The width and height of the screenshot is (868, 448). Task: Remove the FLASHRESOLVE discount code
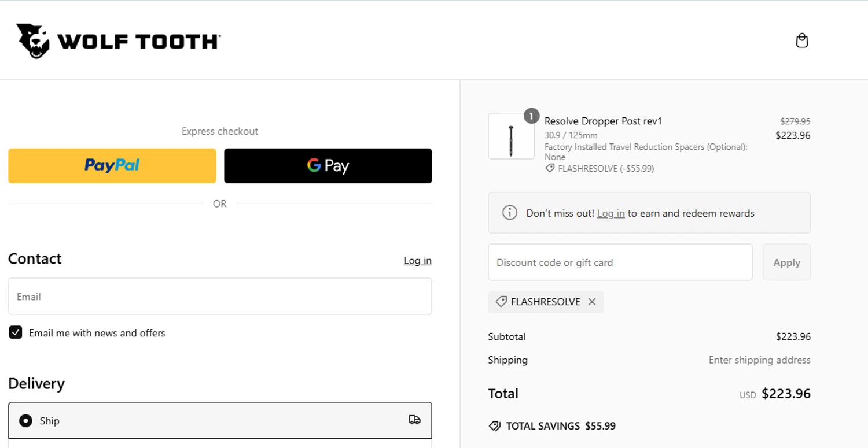[x=591, y=302]
